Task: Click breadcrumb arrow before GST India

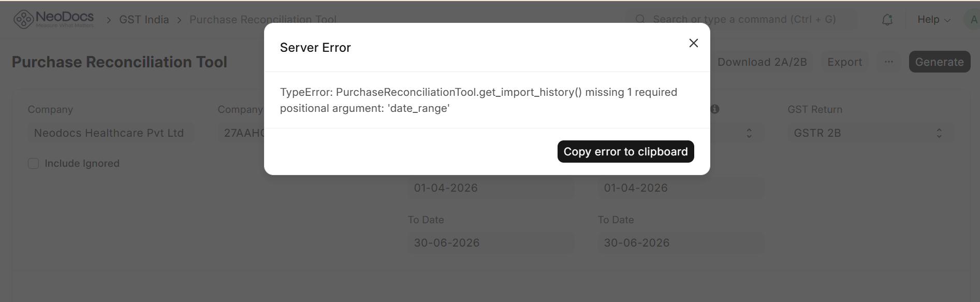Action: (109, 20)
